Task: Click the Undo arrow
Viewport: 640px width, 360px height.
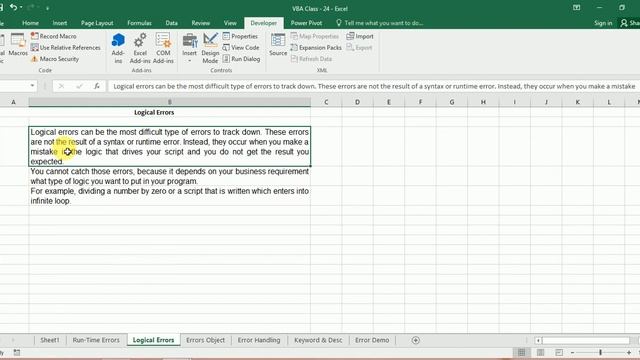Action: click(13, 7)
